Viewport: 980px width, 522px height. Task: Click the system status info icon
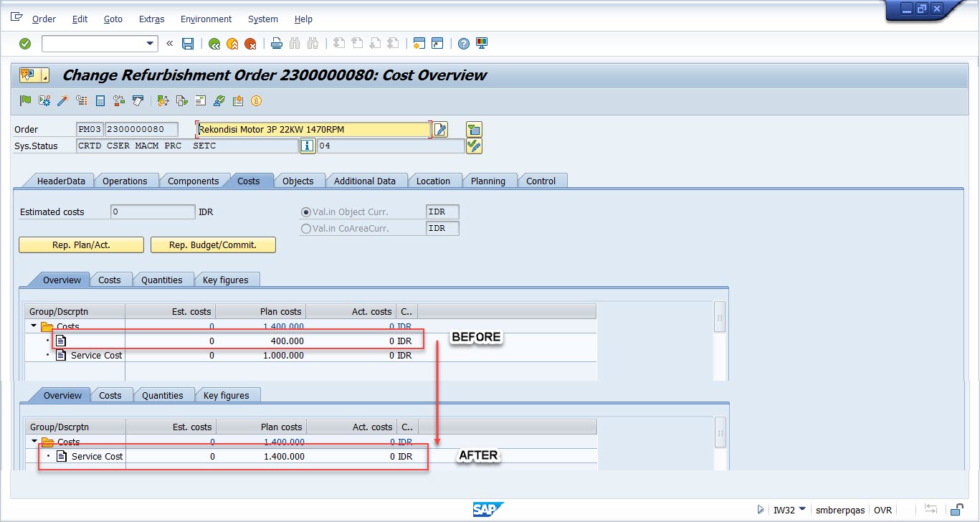pos(308,146)
